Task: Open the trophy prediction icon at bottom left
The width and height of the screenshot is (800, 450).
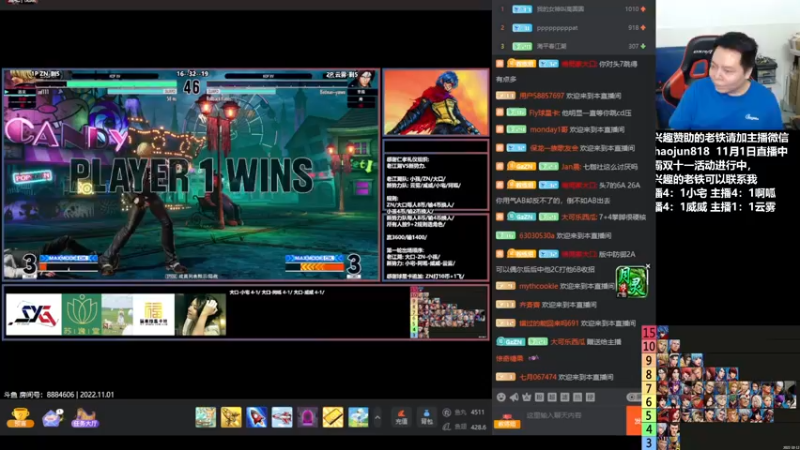Action: pyautogui.click(x=20, y=417)
